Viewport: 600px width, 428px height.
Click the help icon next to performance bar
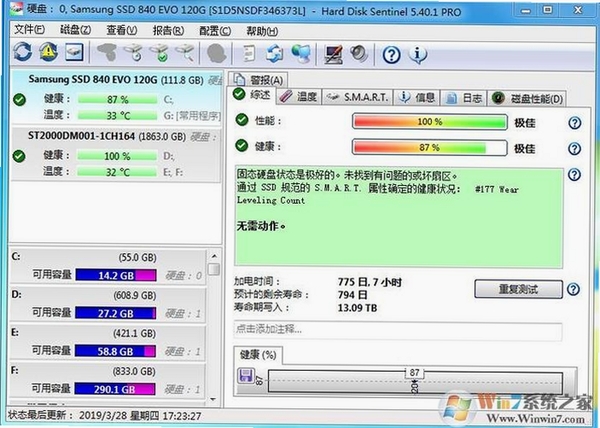pos(574,123)
